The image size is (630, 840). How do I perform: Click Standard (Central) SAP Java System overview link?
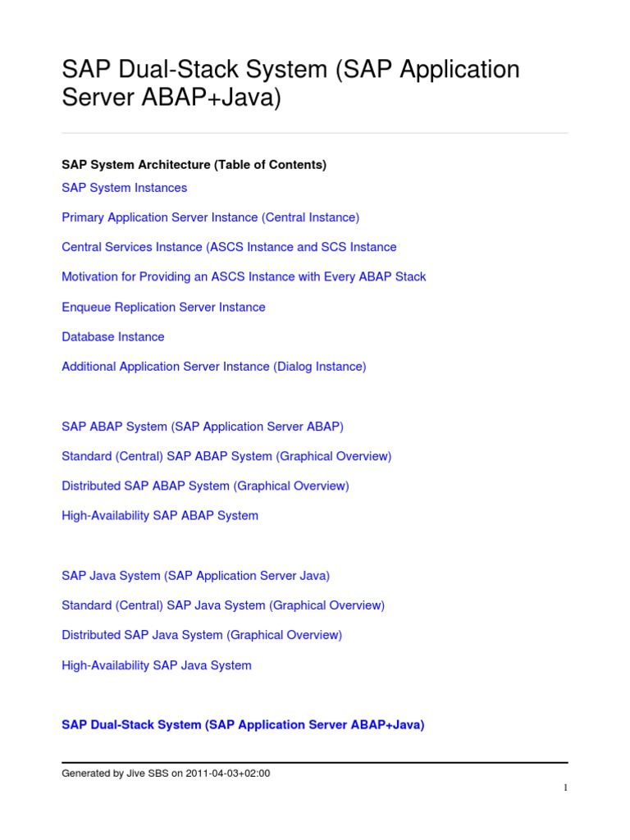[x=223, y=605]
